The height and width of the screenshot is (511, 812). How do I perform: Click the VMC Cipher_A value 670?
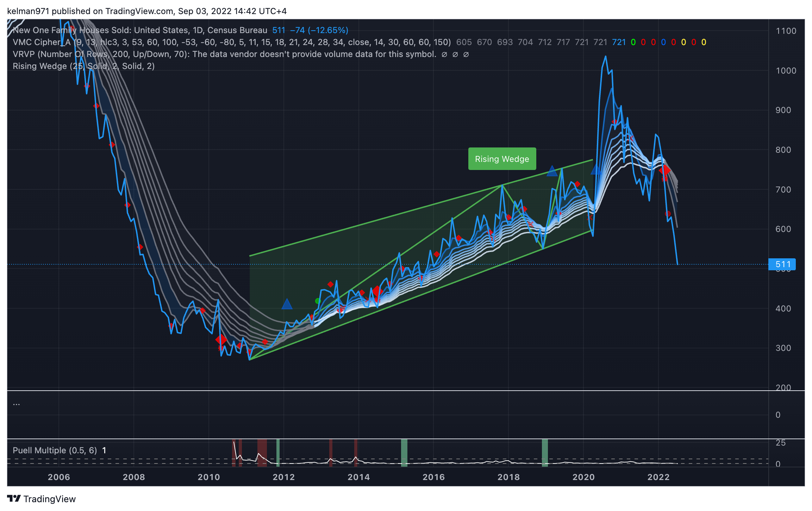point(484,42)
